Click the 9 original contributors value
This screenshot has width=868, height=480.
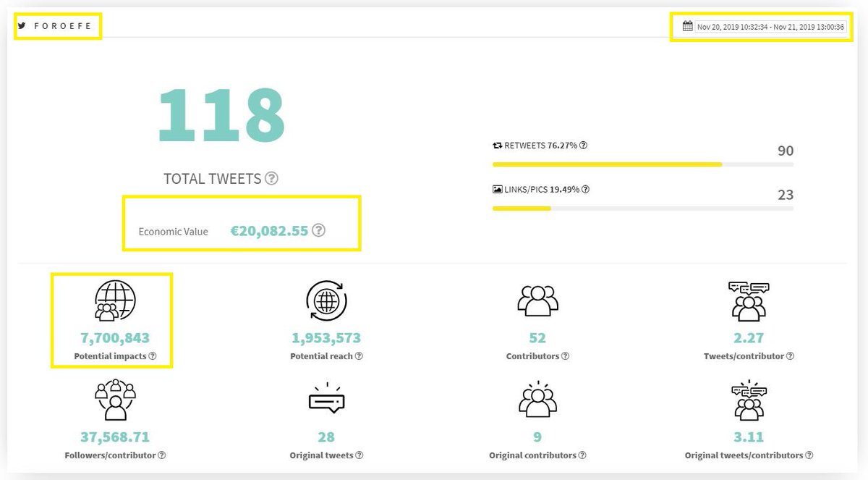click(537, 437)
